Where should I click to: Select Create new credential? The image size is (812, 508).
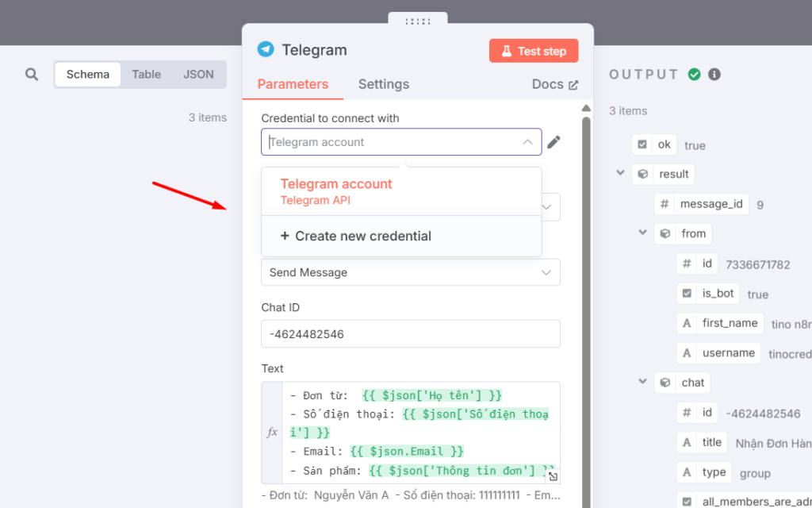pyautogui.click(x=355, y=236)
